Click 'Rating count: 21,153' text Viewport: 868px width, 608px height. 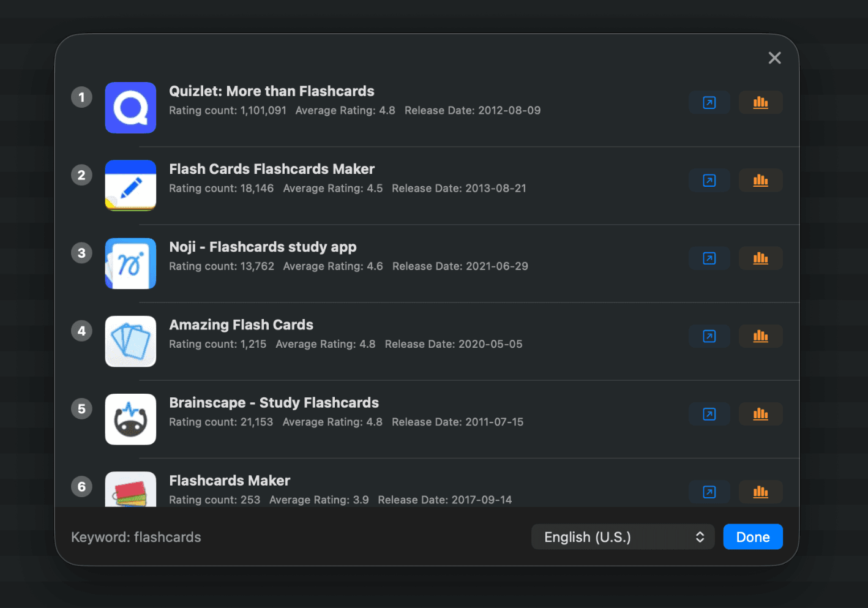click(221, 422)
